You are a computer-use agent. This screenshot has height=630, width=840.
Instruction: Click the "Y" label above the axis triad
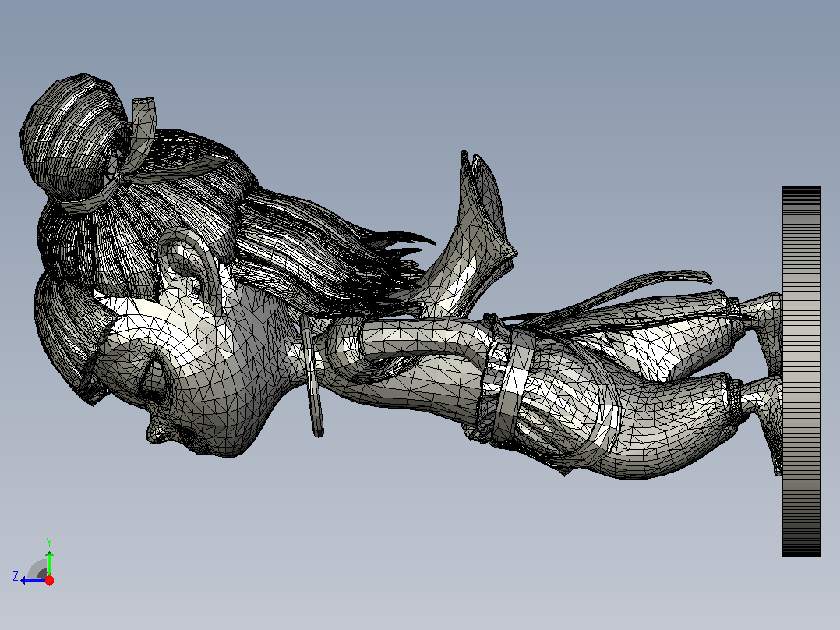pyautogui.click(x=49, y=542)
